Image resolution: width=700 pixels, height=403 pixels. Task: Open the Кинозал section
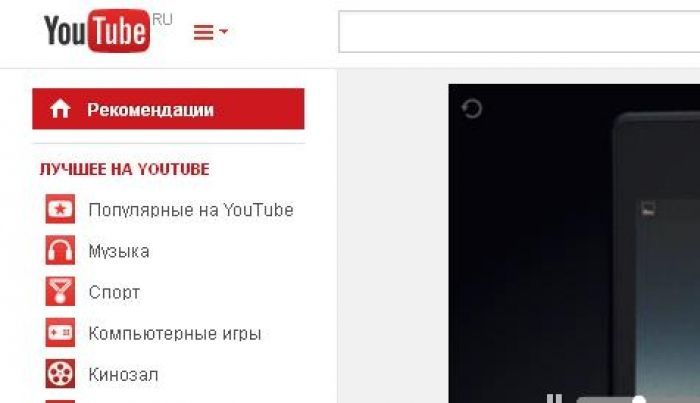[x=123, y=374]
